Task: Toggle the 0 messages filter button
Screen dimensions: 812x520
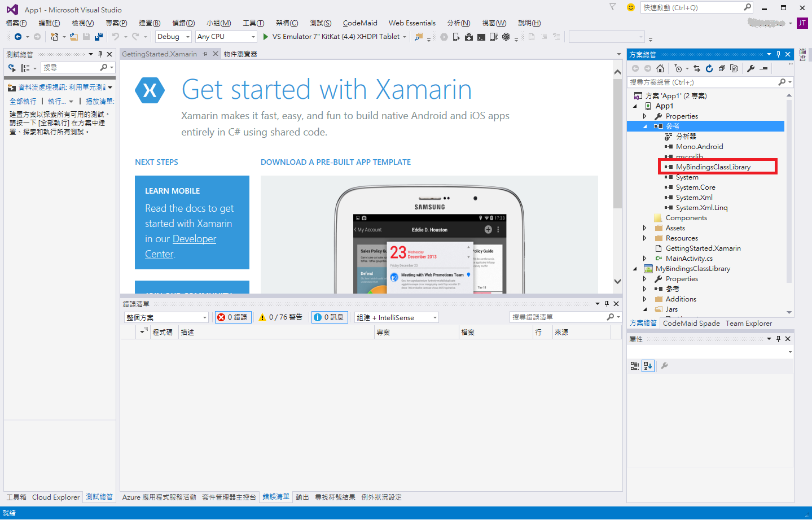Action: click(x=328, y=317)
